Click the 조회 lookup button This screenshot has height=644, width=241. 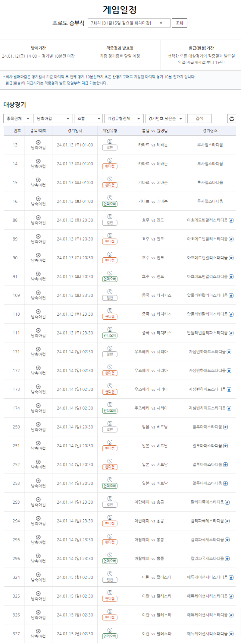pos(179,23)
